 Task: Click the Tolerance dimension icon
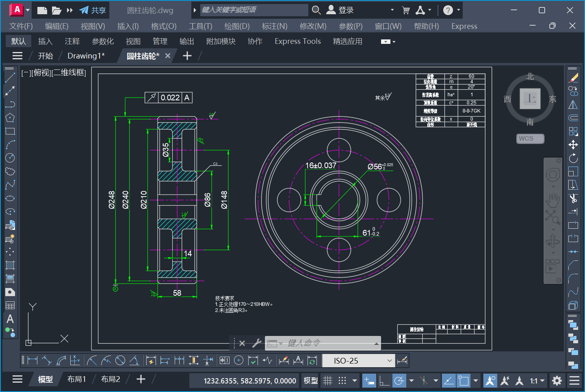pos(224,360)
